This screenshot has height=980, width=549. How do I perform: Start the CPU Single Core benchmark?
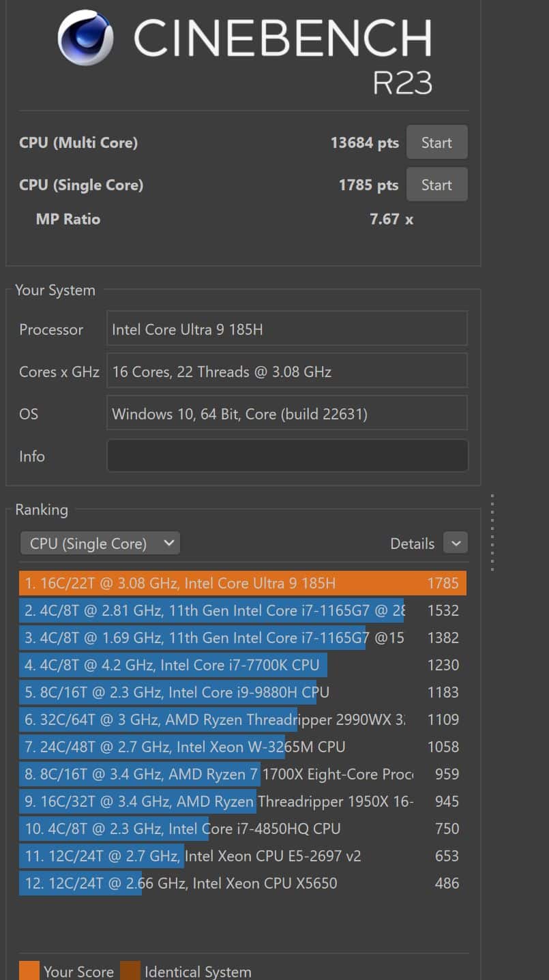[x=436, y=185]
